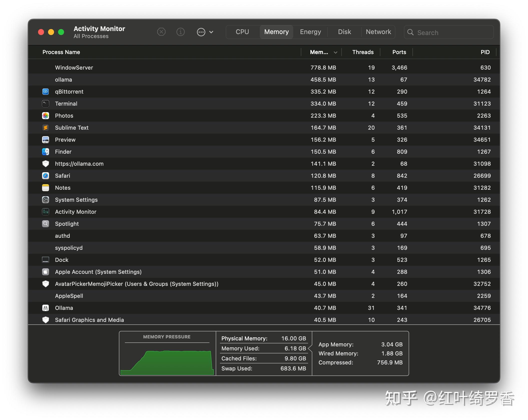The height and width of the screenshot is (420, 528).
Task: Open the Network tab
Action: 378,32
